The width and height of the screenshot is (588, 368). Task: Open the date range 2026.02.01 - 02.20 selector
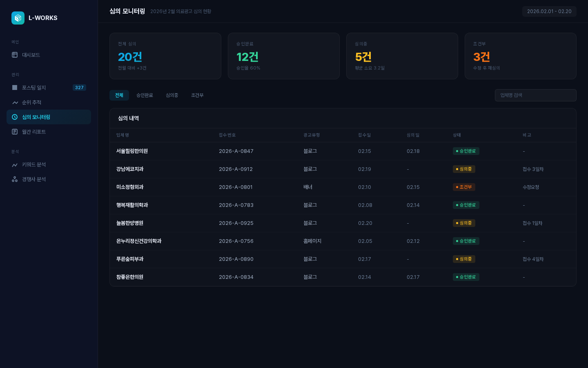click(549, 11)
